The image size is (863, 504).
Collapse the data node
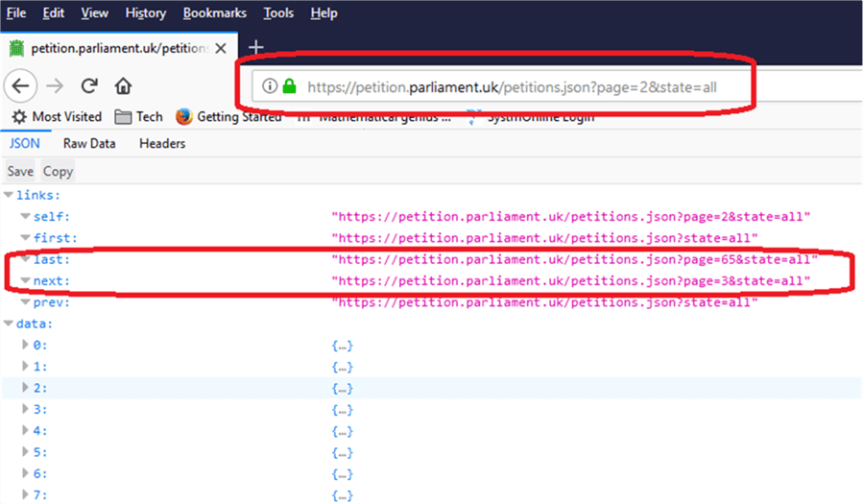click(x=9, y=324)
